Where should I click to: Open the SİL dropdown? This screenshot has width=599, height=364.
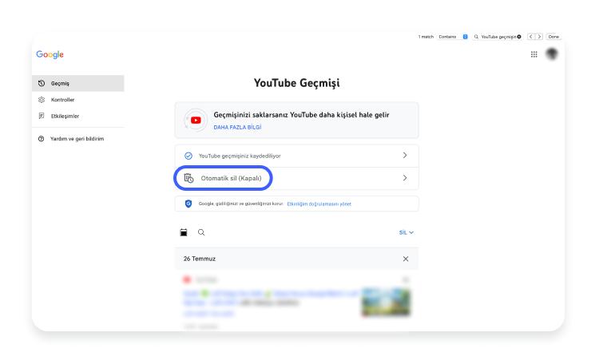coord(406,232)
